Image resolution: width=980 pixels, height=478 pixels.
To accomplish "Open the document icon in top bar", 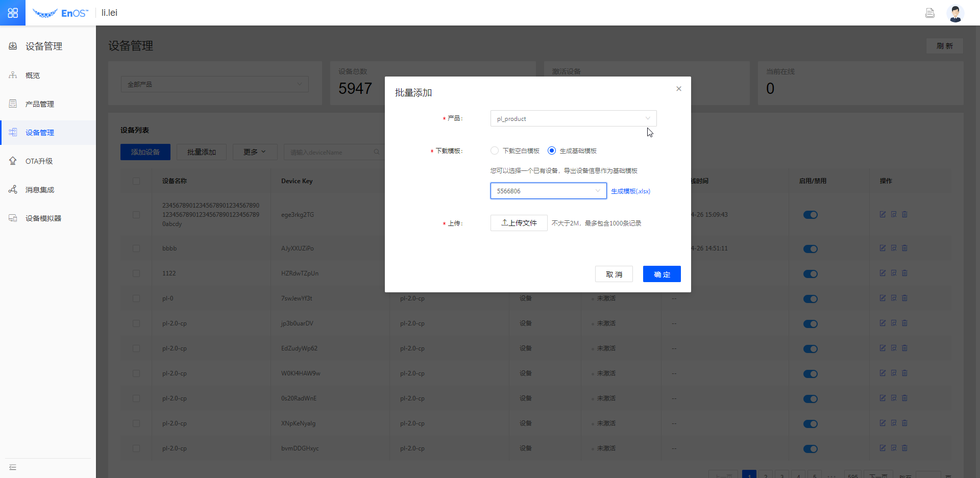I will tap(930, 13).
